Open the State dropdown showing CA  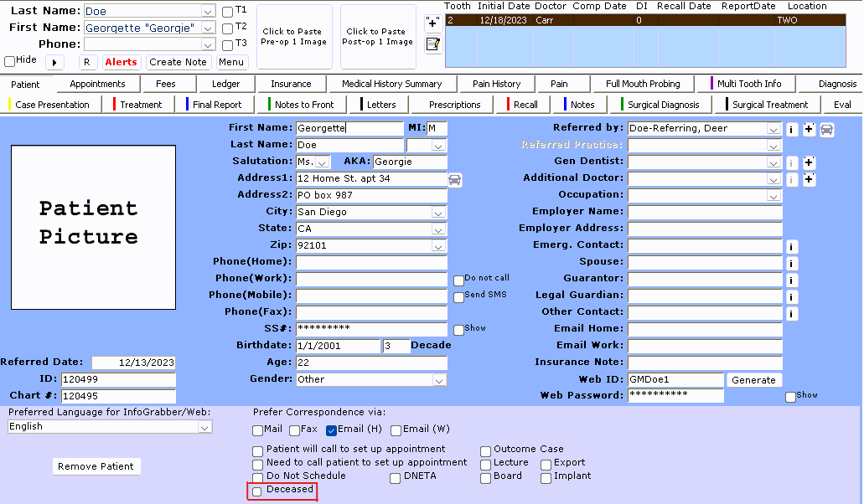point(438,229)
